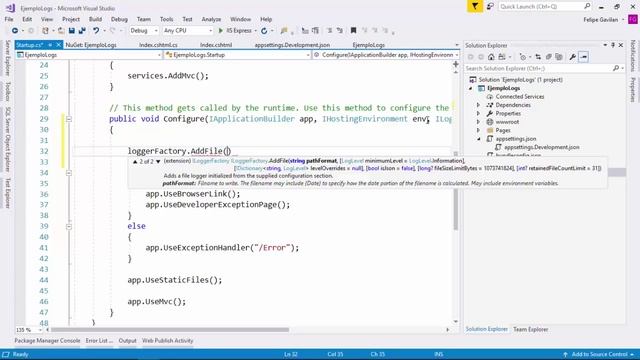Click the Refresh browser icon beside IIS Express
This screenshot has height=360, width=640.
[x=264, y=31]
